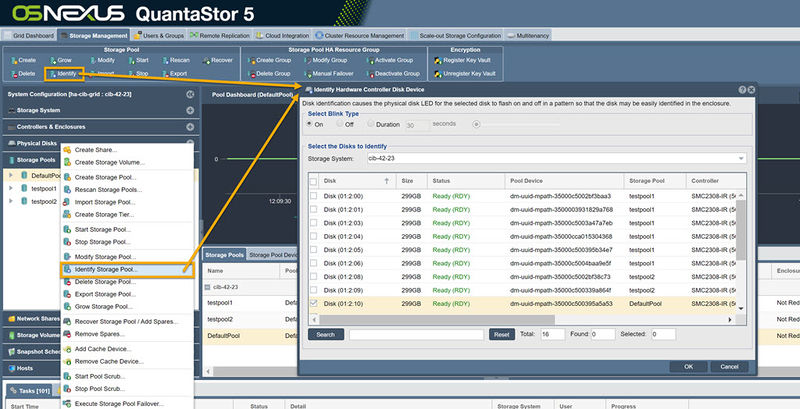
Task: Click testpool2 icon in pools tree
Action: [x=24, y=201]
